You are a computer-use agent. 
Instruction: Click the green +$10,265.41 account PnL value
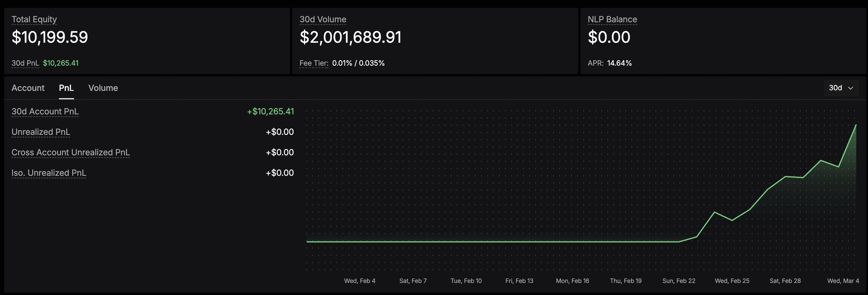point(270,111)
